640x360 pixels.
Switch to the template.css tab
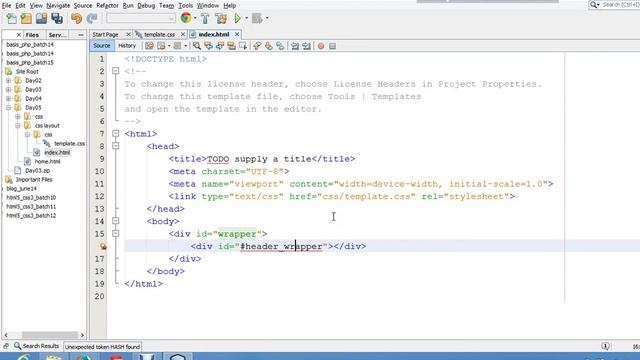point(159,35)
